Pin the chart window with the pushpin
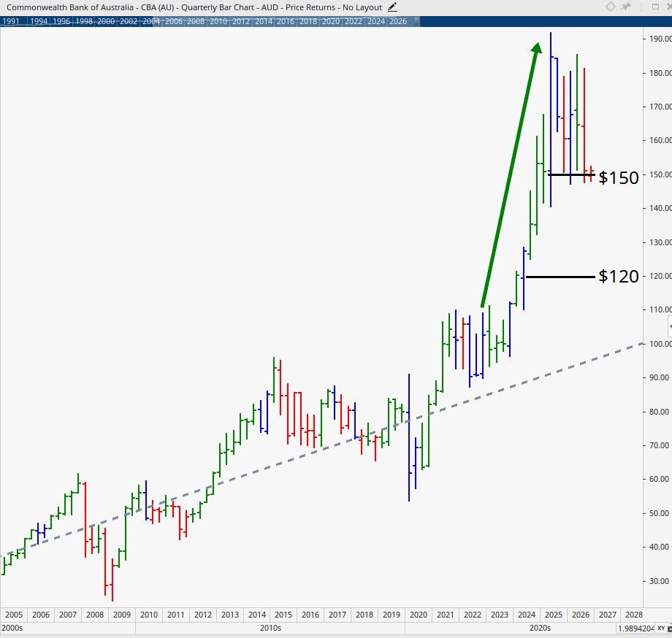Viewport: 672px width, 638px height. pyautogui.click(x=626, y=7)
